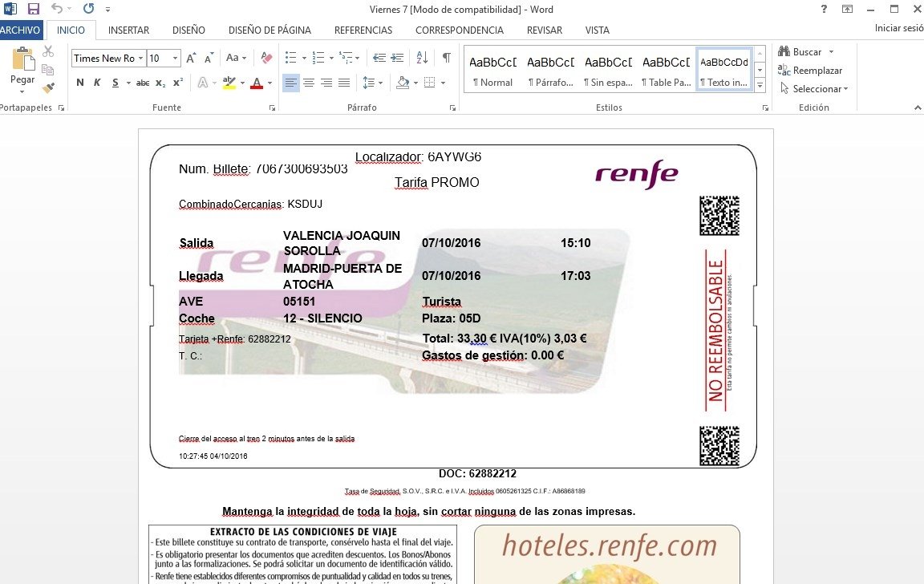Clear all formatting with the eraser icon
This screenshot has height=584, width=924.
(266, 58)
